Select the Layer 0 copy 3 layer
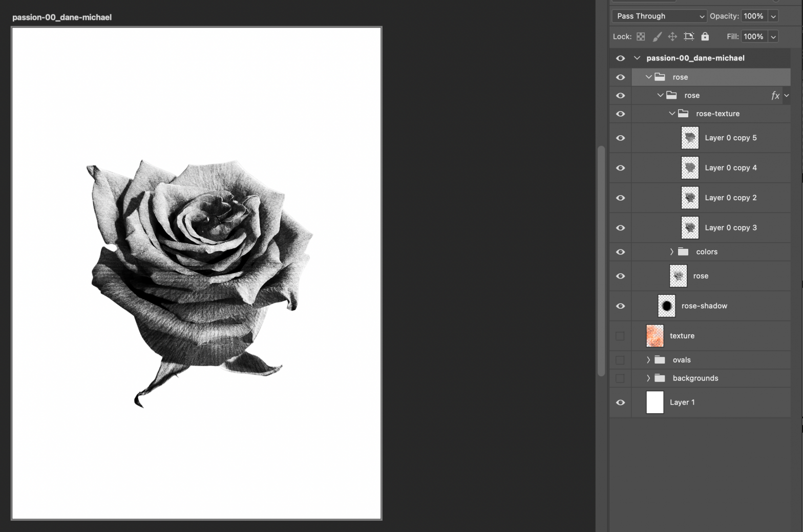This screenshot has height=532, width=803. pos(730,228)
